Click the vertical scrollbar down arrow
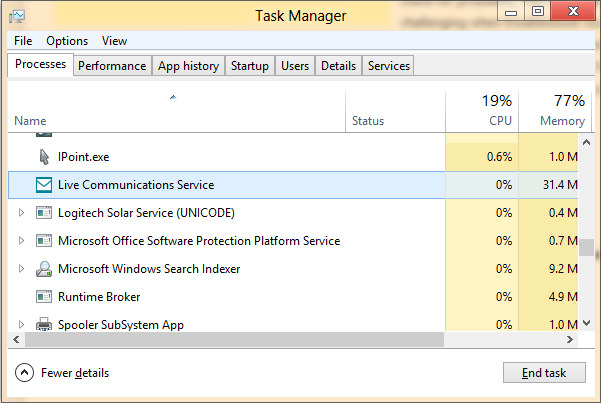 (586, 323)
